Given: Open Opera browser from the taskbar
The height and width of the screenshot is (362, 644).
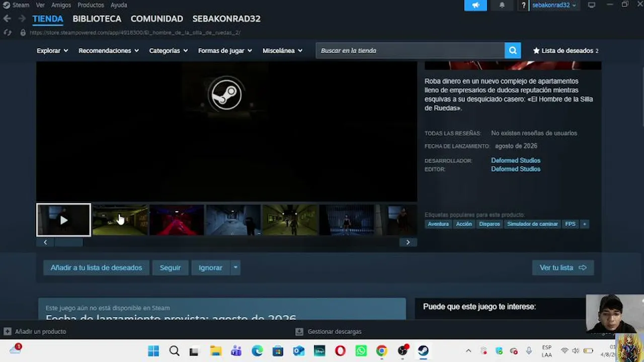Looking at the screenshot, I should pos(340,350).
